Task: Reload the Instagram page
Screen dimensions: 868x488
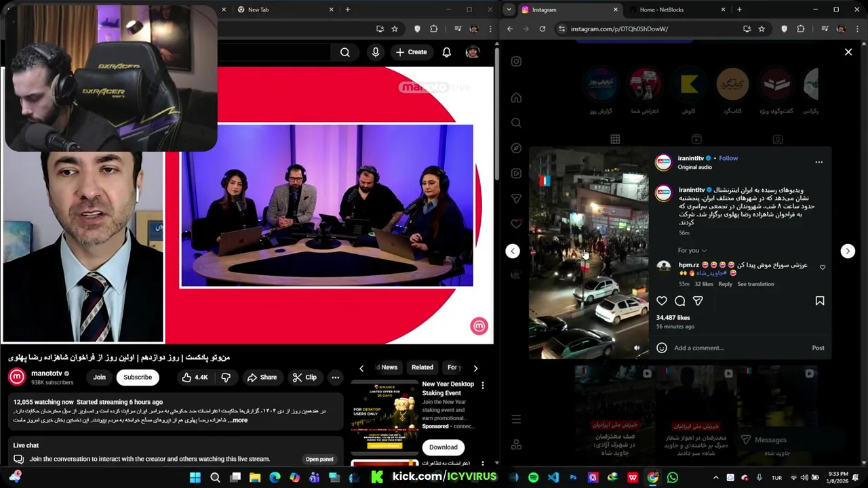Action: coord(542,28)
